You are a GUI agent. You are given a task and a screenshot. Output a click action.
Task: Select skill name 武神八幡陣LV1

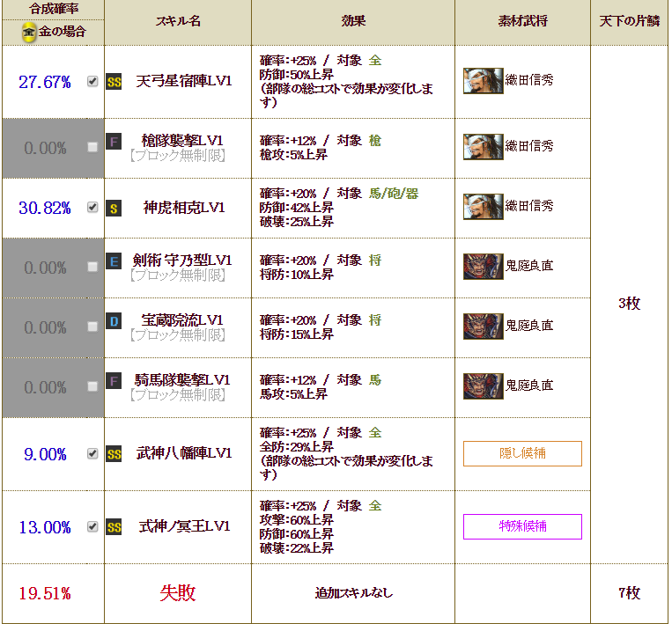pos(184,453)
